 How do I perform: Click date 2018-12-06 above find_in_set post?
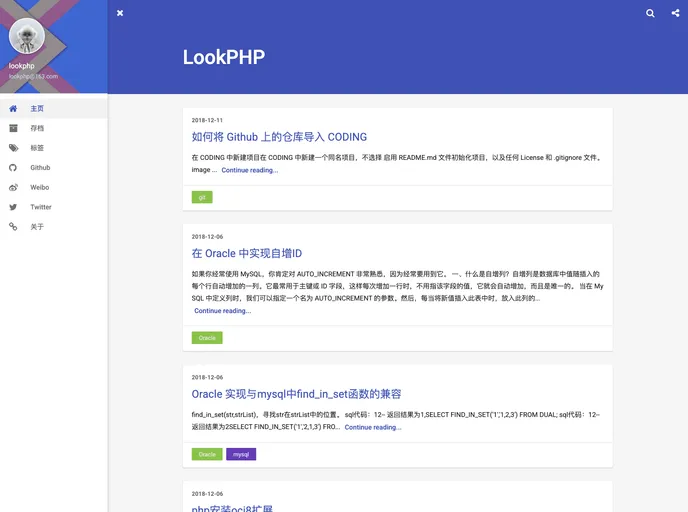pos(207,377)
